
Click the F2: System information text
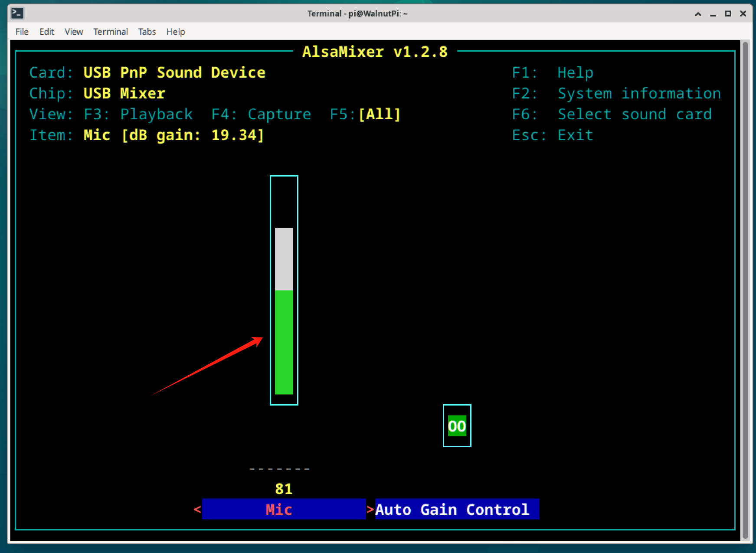coord(616,93)
